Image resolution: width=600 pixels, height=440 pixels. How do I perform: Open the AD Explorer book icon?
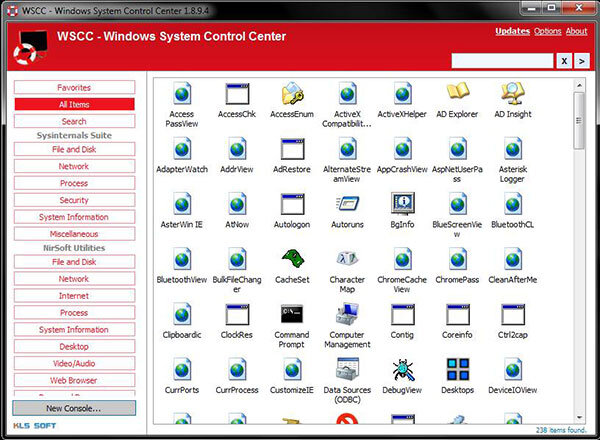(458, 92)
